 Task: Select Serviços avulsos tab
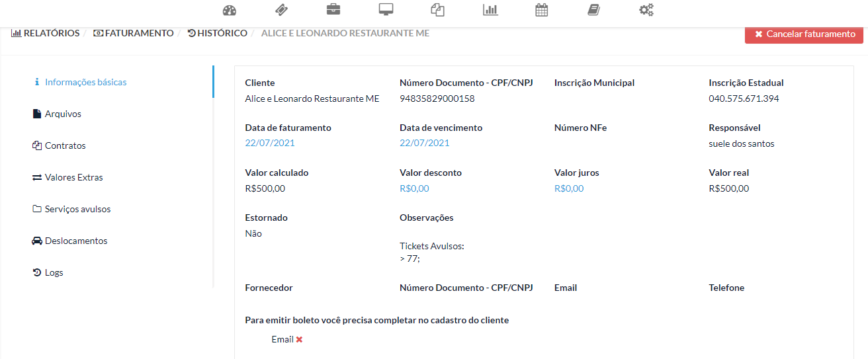pos(78,209)
